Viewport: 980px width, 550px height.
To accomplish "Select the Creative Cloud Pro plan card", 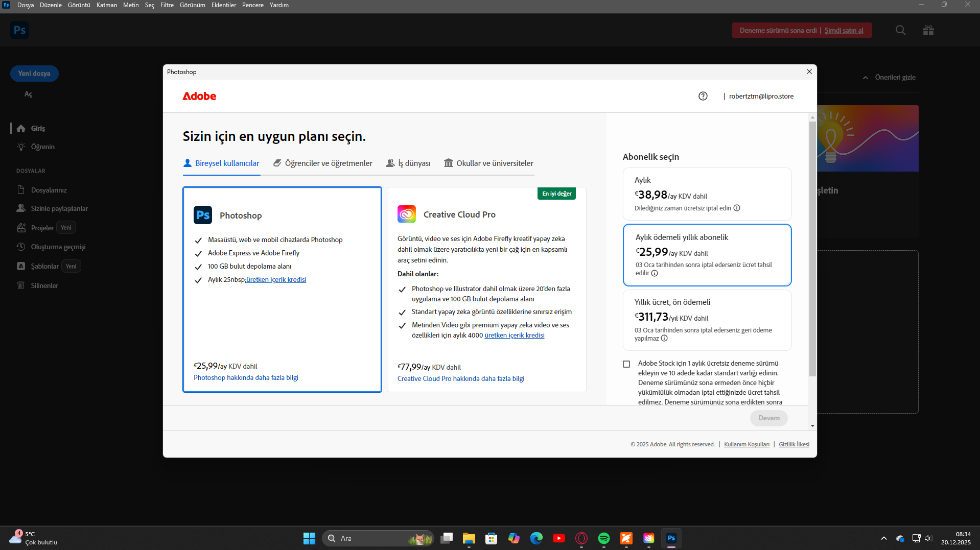I will click(487, 290).
